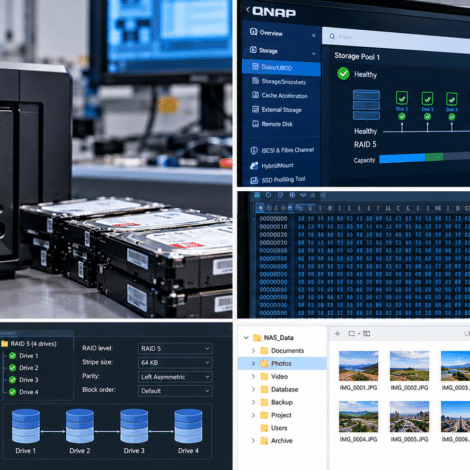Image resolution: width=470 pixels, height=470 pixels.
Task: Open External Storage page
Action: (x=281, y=110)
